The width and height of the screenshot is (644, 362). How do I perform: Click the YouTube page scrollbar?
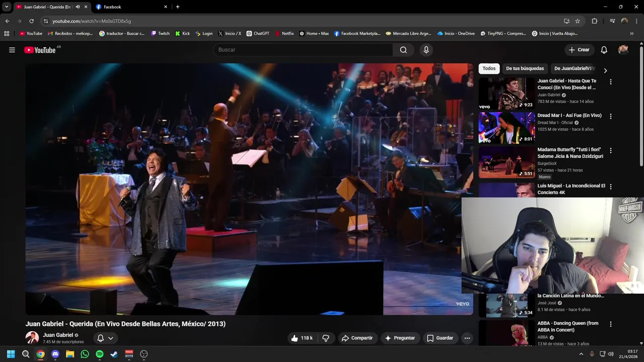(x=641, y=106)
